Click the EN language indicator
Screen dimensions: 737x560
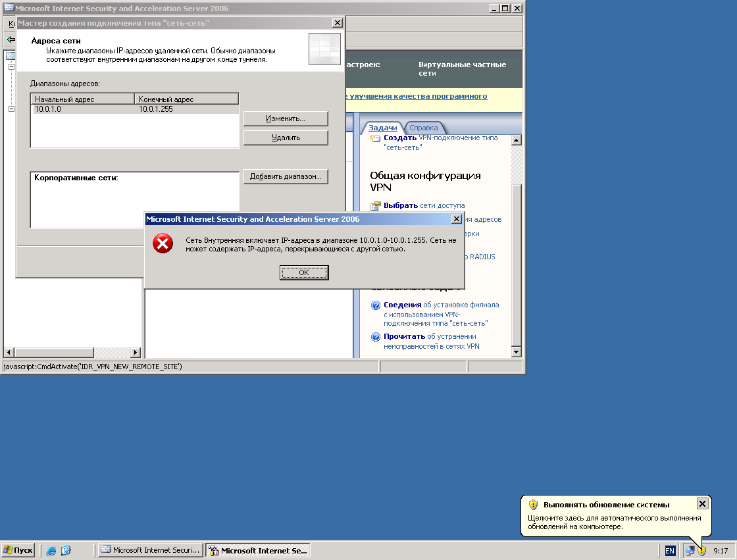coord(670,551)
